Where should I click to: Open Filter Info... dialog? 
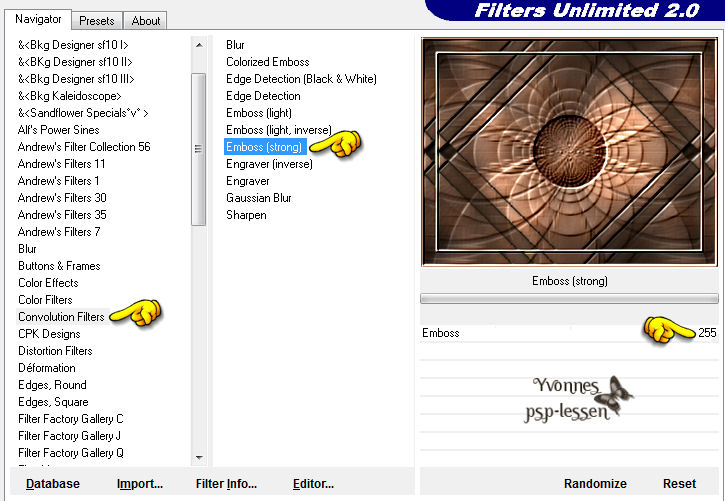tap(226, 483)
